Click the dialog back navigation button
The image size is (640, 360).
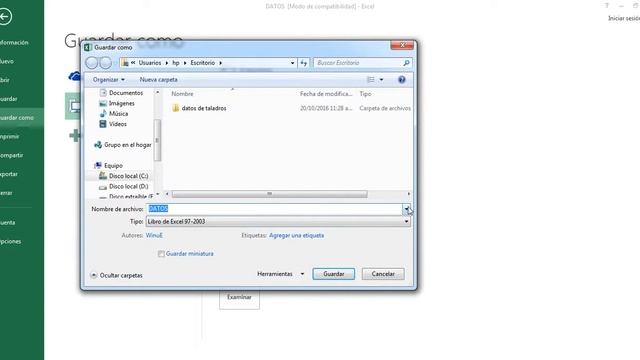tap(92, 63)
